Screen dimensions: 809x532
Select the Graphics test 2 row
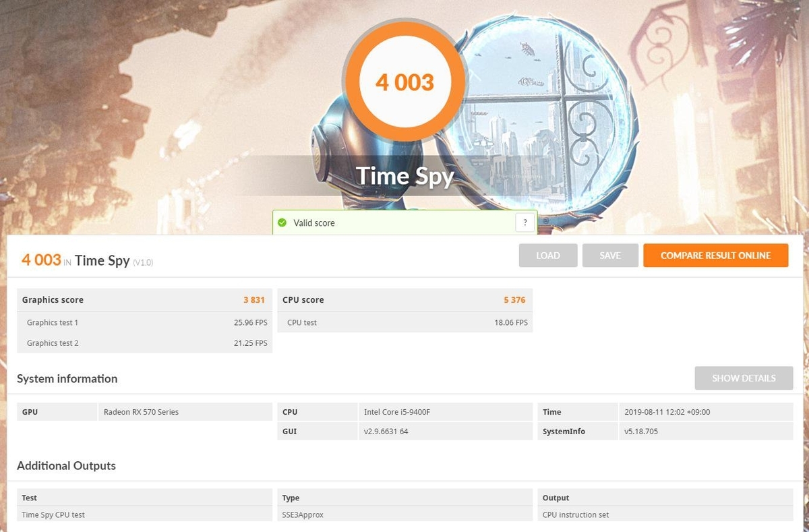point(144,343)
